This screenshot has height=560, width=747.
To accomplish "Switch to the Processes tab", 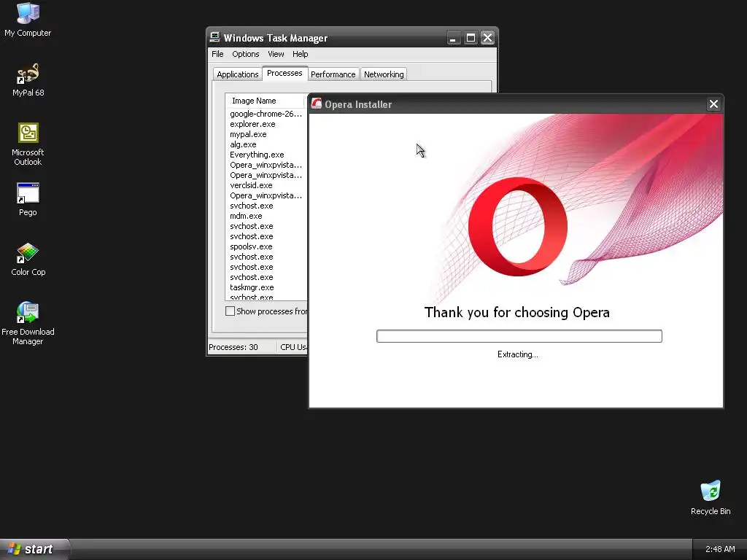I will (285, 73).
